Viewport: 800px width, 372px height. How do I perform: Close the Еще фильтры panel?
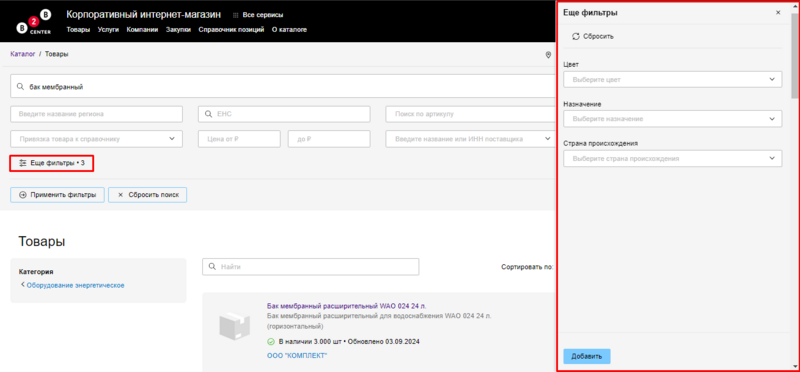coord(778,13)
